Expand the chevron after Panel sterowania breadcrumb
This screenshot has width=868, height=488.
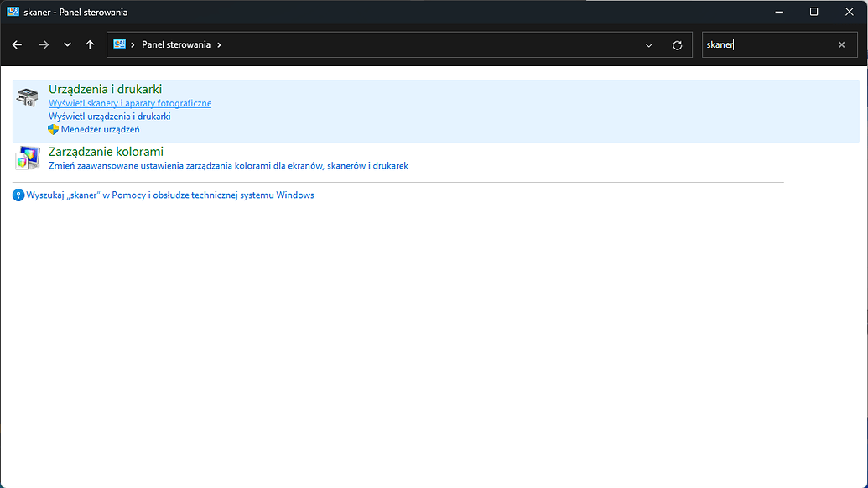[x=219, y=44]
